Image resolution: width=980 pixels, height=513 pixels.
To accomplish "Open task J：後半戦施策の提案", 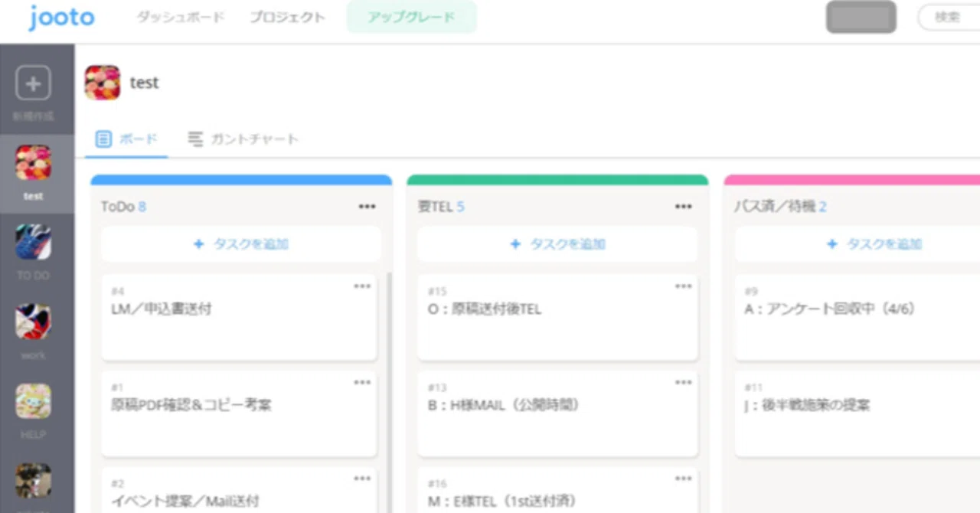I will (857, 413).
